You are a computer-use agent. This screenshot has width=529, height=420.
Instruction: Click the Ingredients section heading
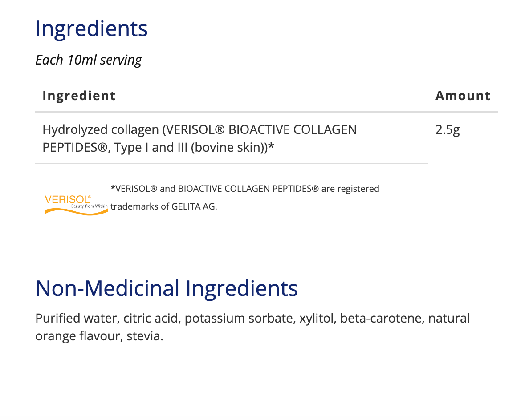[x=91, y=28]
